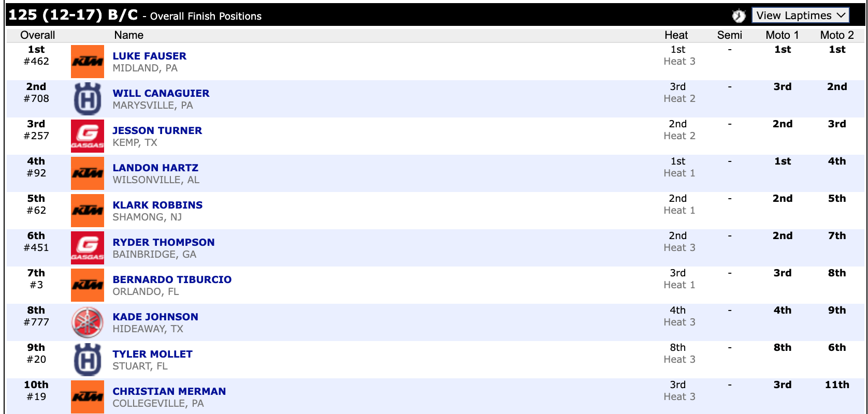Click the Heat column header
Screen dimensions: 868x414
676,35
